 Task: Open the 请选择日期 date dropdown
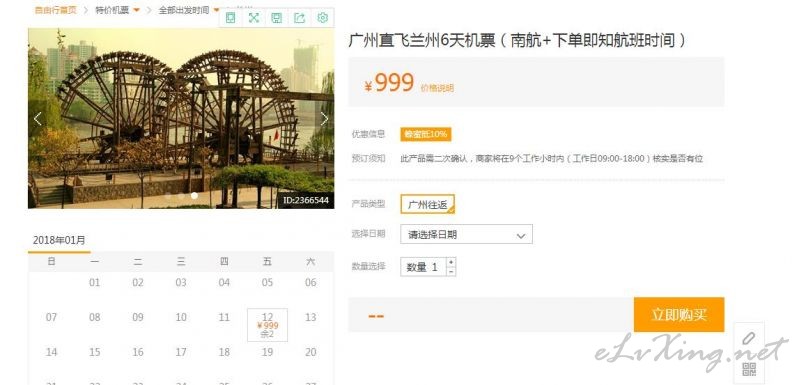466,234
